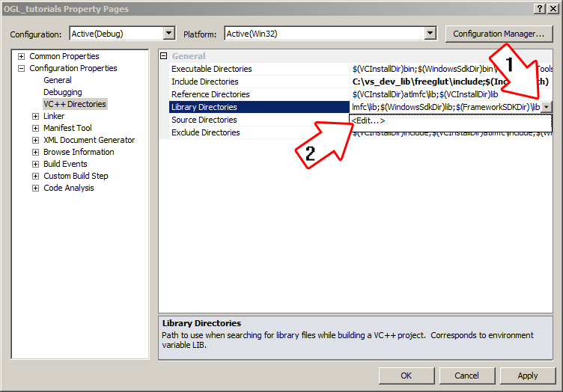Open the Configuration dropdown showing Active(Debug)

coord(123,34)
